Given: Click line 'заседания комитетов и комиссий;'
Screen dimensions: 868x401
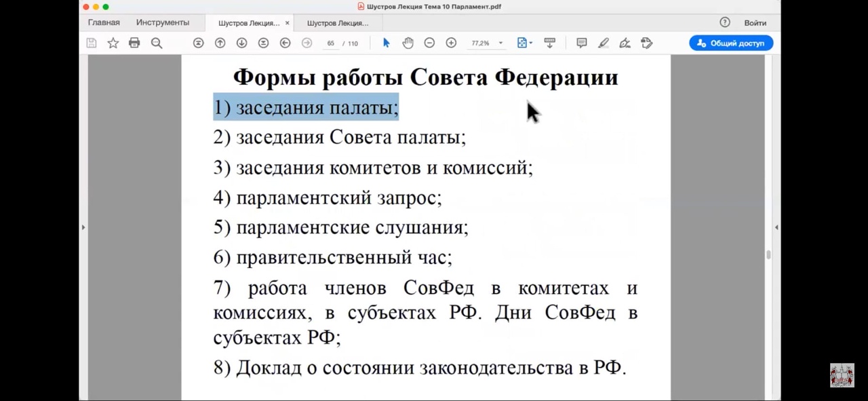Looking at the screenshot, I should 384,168.
